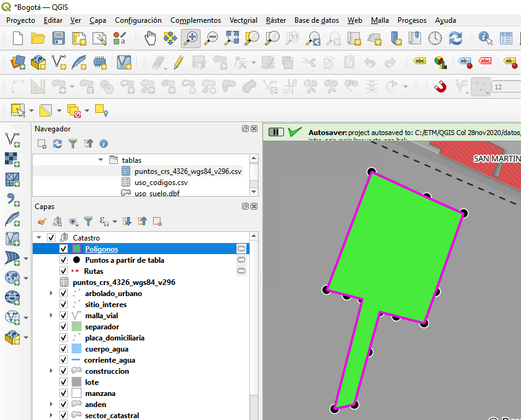The width and height of the screenshot is (521, 420).
Task: Click the Add Vector Layer side icon
Action: (x=12, y=139)
